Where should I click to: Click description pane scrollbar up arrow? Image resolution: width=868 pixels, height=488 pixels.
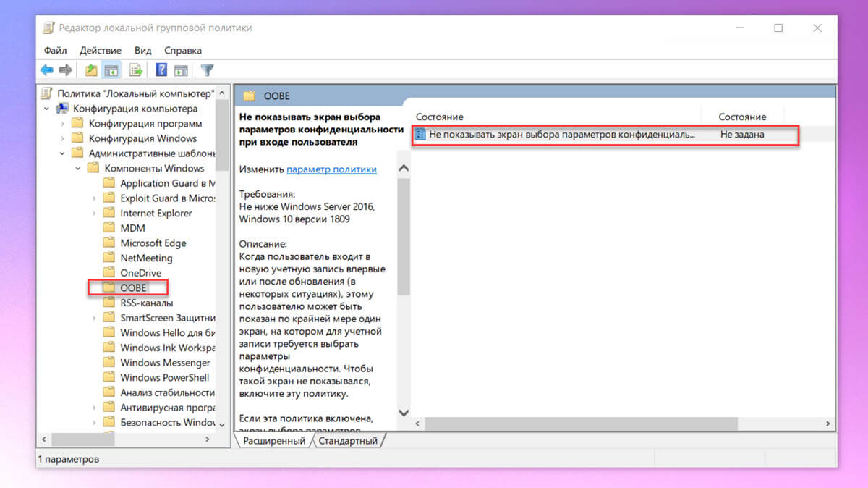pyautogui.click(x=404, y=168)
